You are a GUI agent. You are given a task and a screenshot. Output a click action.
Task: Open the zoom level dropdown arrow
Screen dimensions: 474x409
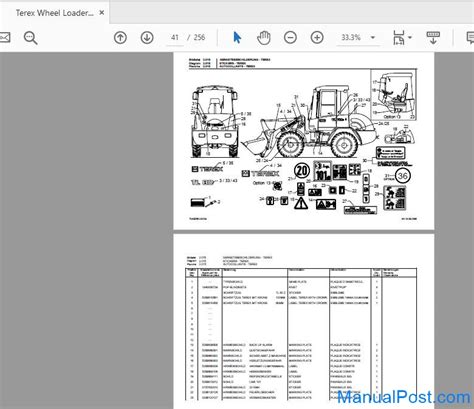[x=373, y=38]
